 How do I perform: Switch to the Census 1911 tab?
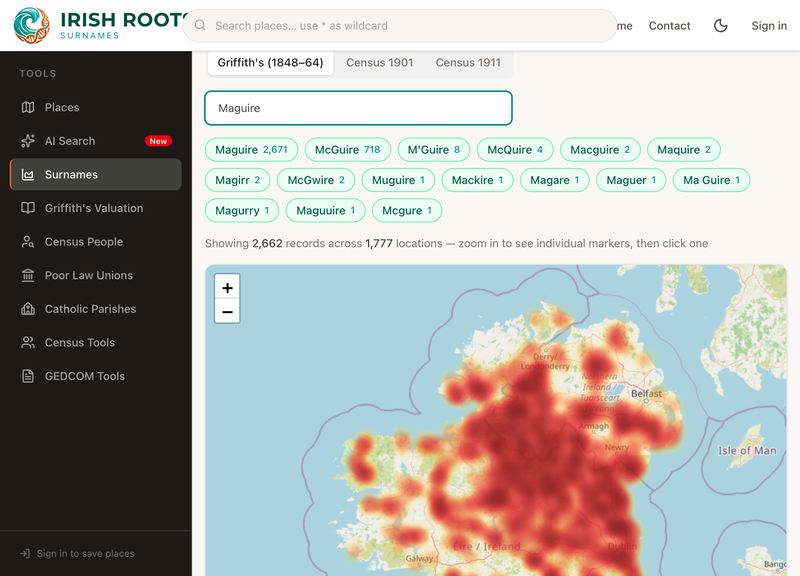click(468, 63)
